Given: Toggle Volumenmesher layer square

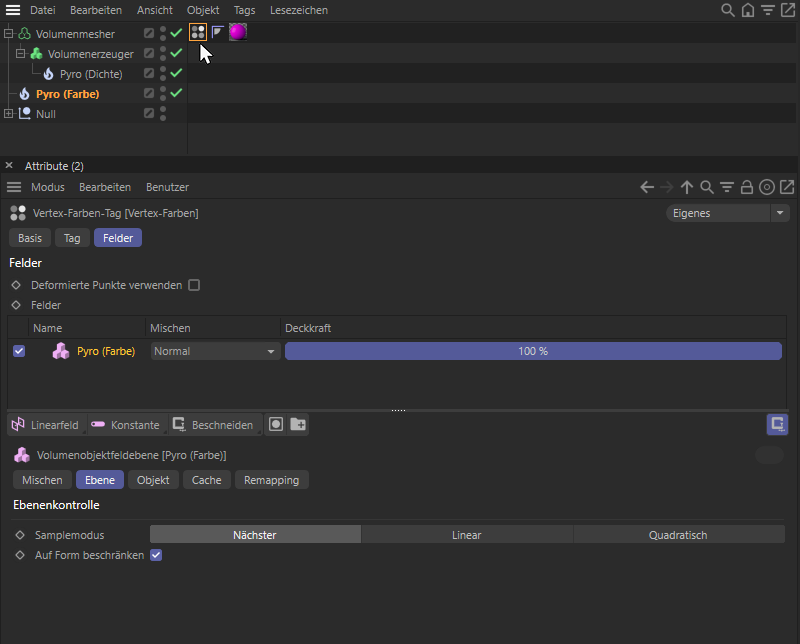Looking at the screenshot, I should click(x=148, y=33).
